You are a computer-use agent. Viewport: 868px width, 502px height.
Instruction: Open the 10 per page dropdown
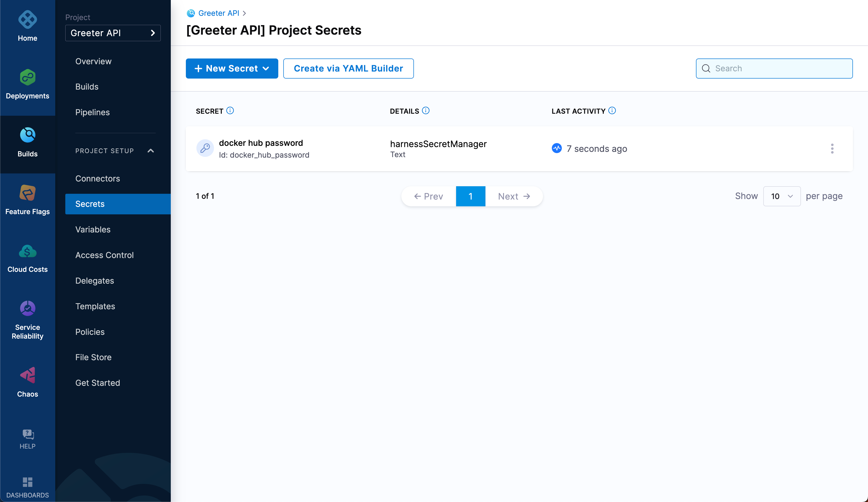pyautogui.click(x=782, y=196)
